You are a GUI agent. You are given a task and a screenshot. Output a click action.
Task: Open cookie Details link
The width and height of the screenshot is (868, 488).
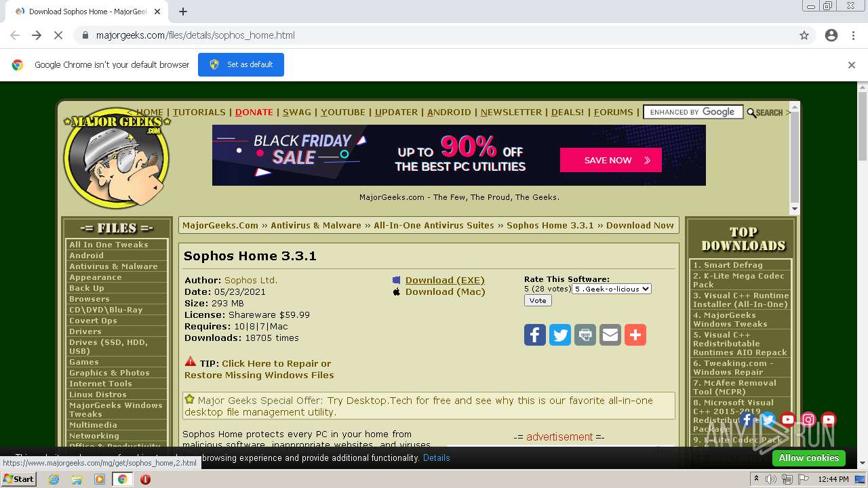point(436,457)
